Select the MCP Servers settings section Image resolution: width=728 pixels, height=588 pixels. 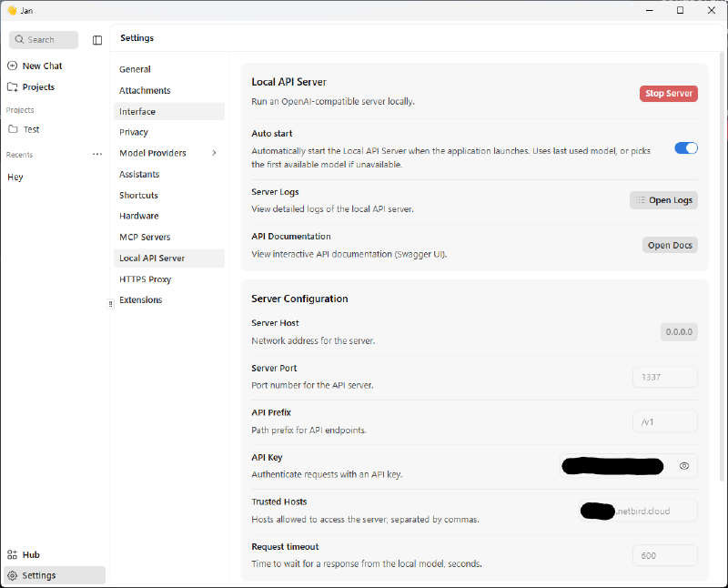click(145, 238)
